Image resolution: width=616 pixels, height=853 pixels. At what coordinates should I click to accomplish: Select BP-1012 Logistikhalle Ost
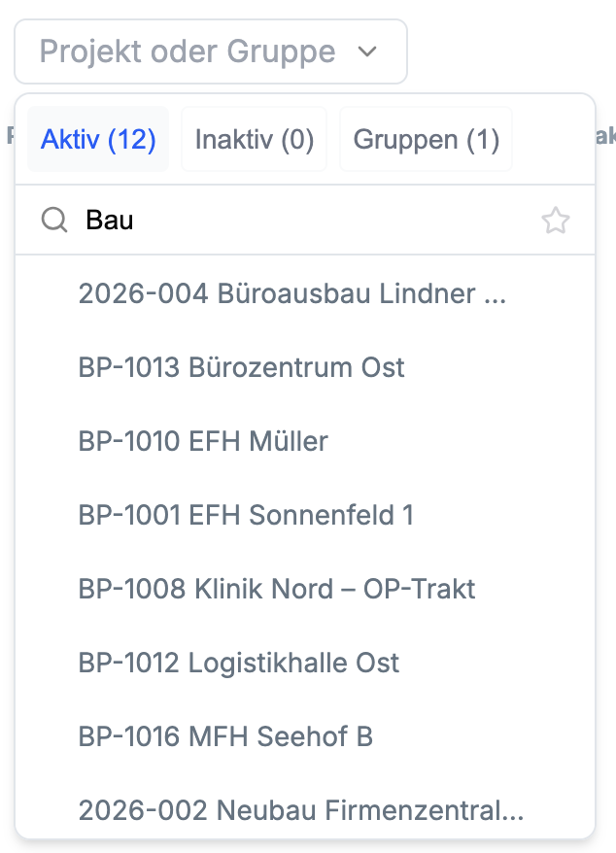pyautogui.click(x=239, y=663)
